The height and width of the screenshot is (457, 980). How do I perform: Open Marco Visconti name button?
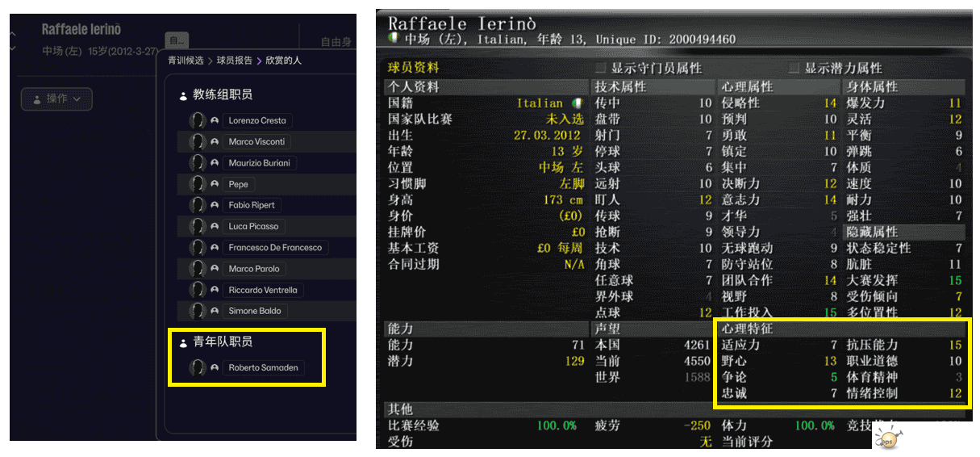point(257,141)
